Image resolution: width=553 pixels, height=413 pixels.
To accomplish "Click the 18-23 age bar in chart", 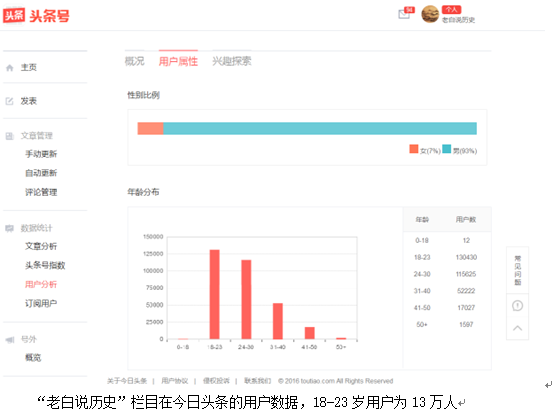I will pos(214,294).
